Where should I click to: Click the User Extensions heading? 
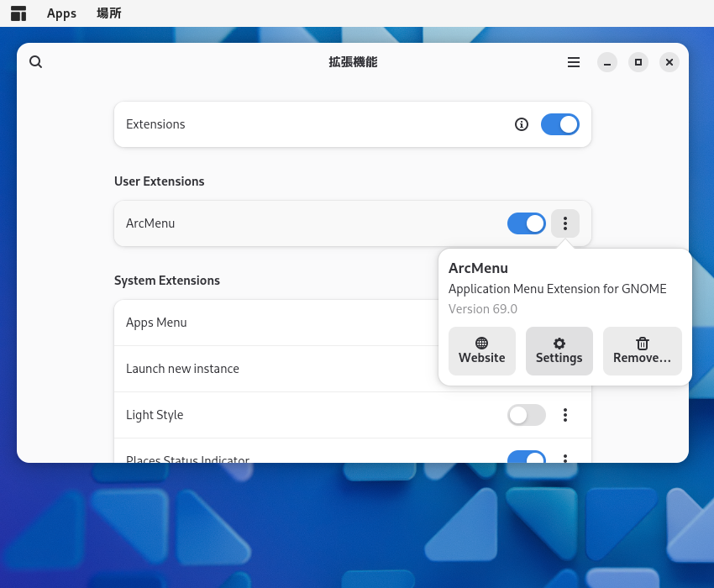coord(160,181)
